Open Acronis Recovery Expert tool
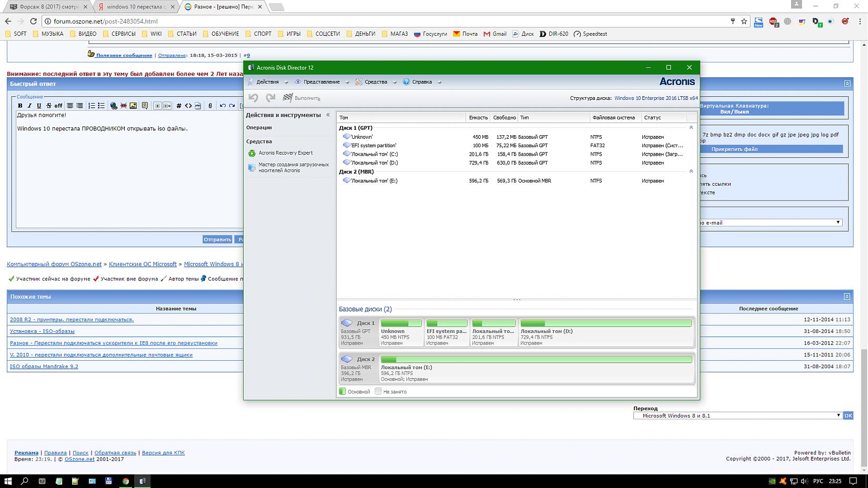868x488 pixels. coord(285,153)
